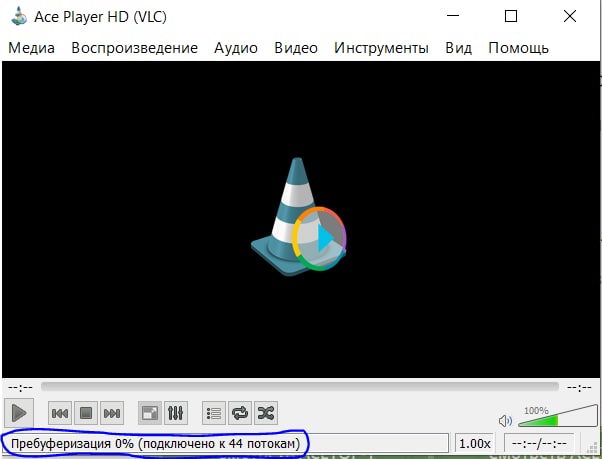This screenshot has width=602, height=459.
Task: Adjust the volume slider at 100%
Action: click(x=558, y=416)
